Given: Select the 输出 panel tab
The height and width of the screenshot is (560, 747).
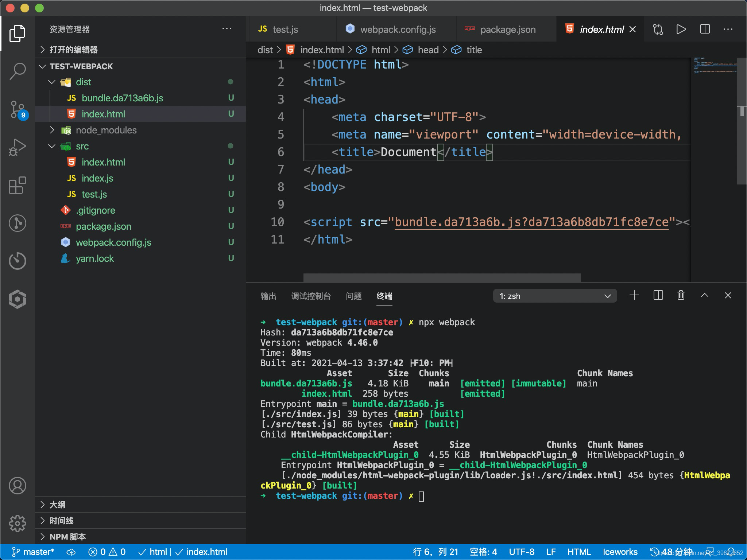Looking at the screenshot, I should 268,296.
